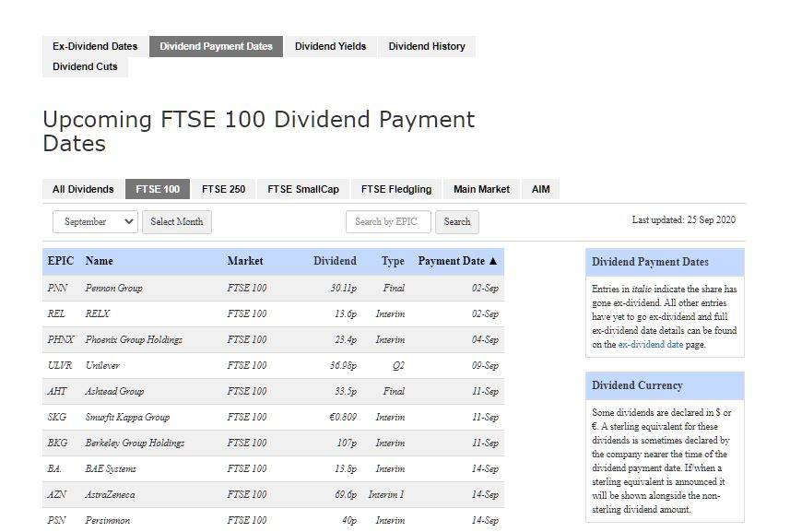Click the Search button
This screenshot has height=532, width=790.
pyautogui.click(x=457, y=221)
